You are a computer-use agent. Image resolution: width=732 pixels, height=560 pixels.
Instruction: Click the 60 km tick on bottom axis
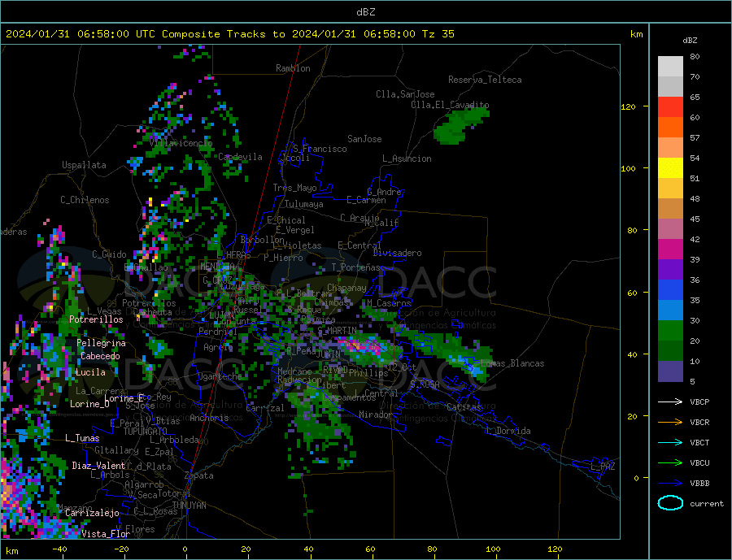370,549
